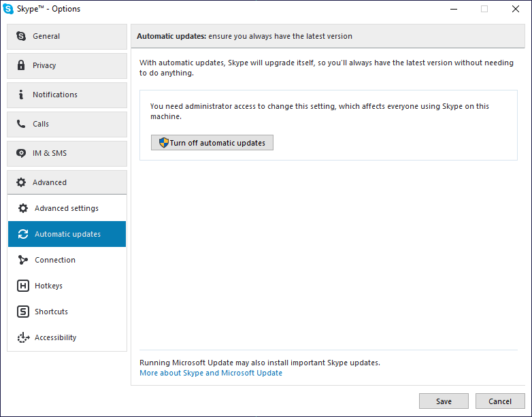Screen dimensions: 532x417
Task: Open the General options section
Action: point(67,36)
